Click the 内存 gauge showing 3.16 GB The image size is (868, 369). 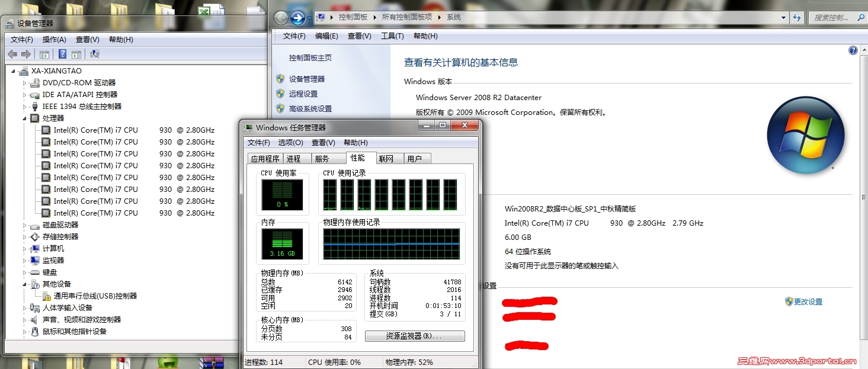tap(283, 244)
